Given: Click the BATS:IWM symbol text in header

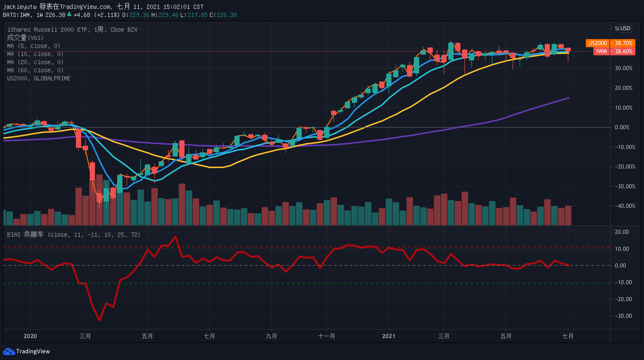Looking at the screenshot, I should click(16, 15).
